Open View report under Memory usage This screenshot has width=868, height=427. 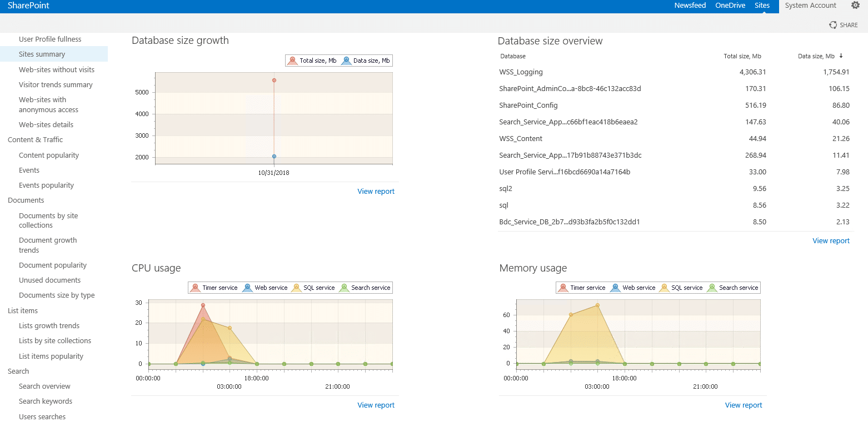tap(744, 405)
